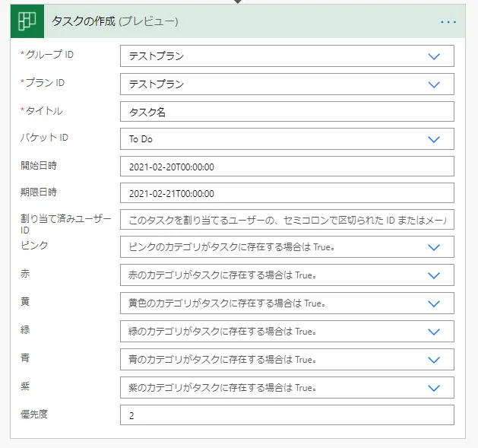Click the 開始日時 date field
The image size is (478, 448).
286,167
